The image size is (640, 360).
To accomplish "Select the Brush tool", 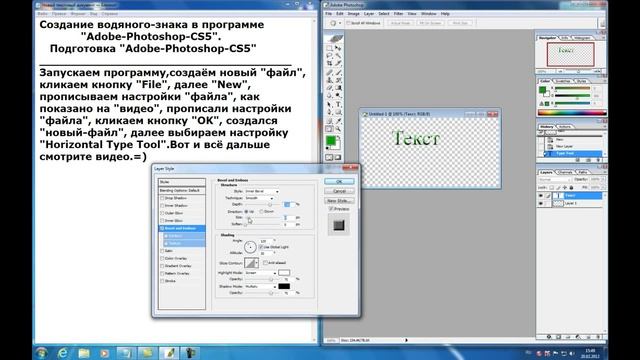I will (338, 73).
